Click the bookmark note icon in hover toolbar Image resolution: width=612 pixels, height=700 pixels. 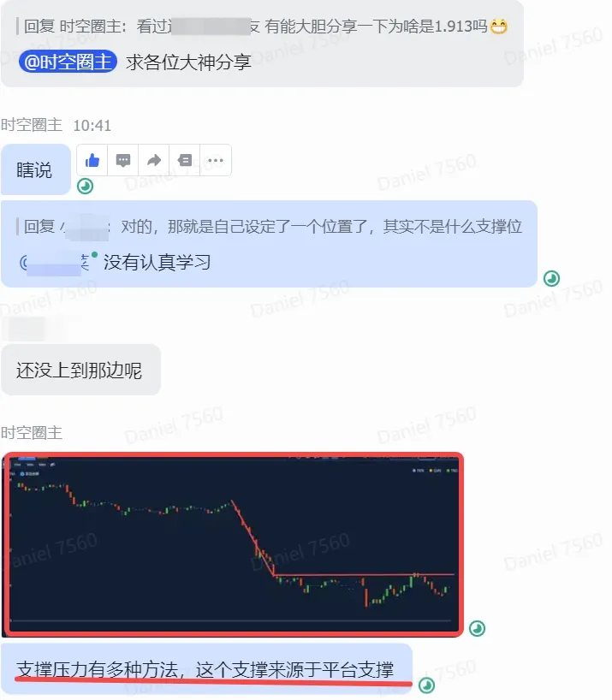pos(185,160)
